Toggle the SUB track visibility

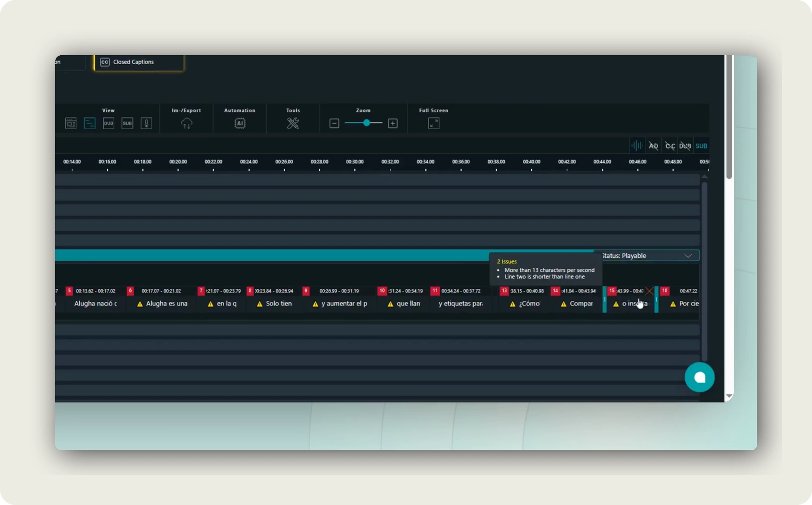coord(701,146)
